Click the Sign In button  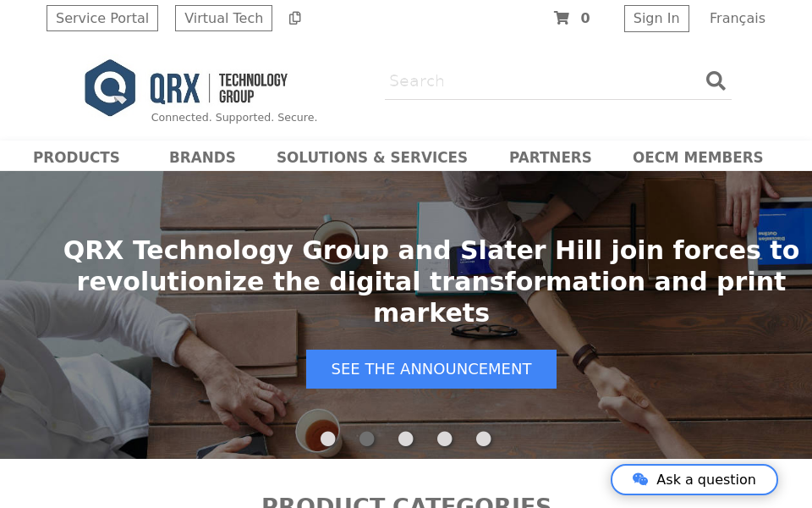(x=656, y=18)
